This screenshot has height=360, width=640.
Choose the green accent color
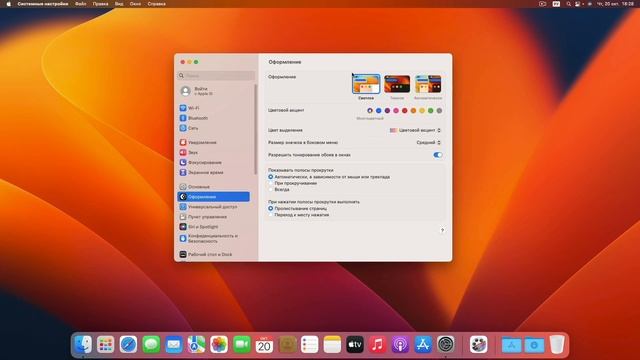pyautogui.click(x=431, y=111)
